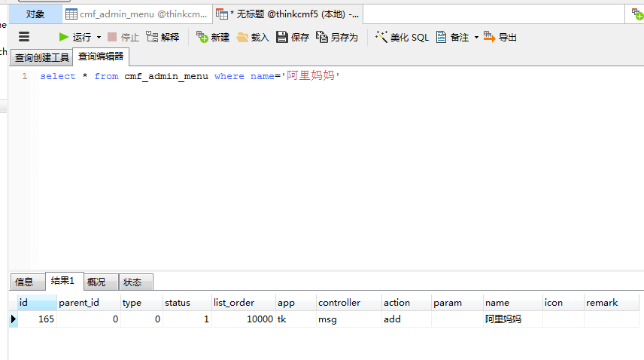Screen dimensions: 644x360
Task: Run the query with the green play icon
Action: tap(64, 37)
